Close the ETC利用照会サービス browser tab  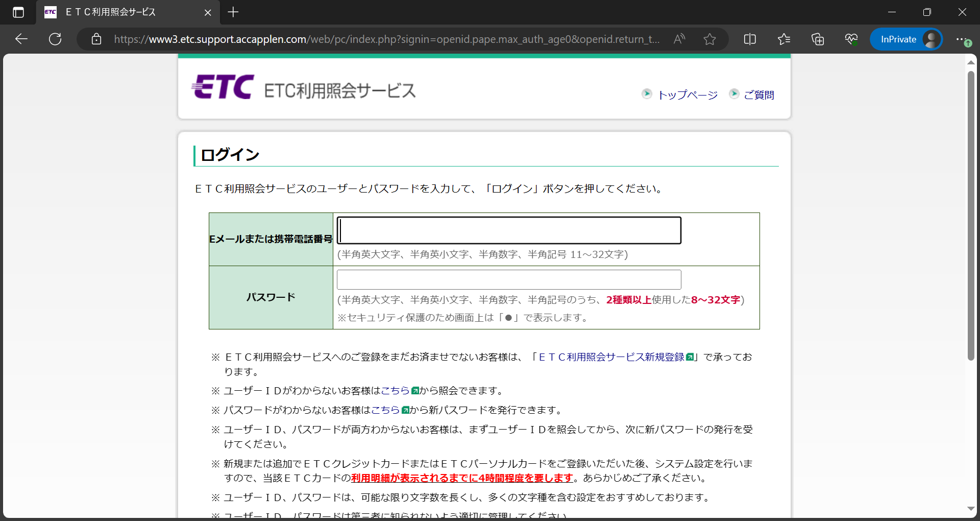208,12
